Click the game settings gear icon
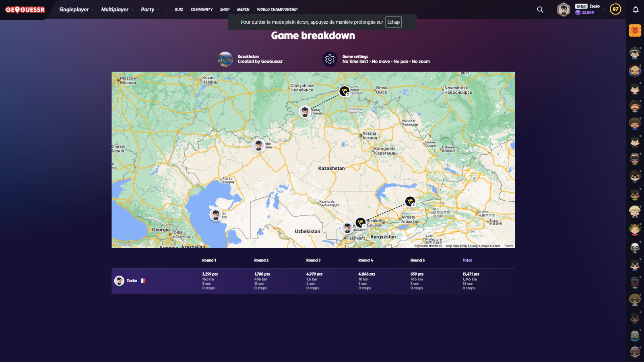 point(330,59)
